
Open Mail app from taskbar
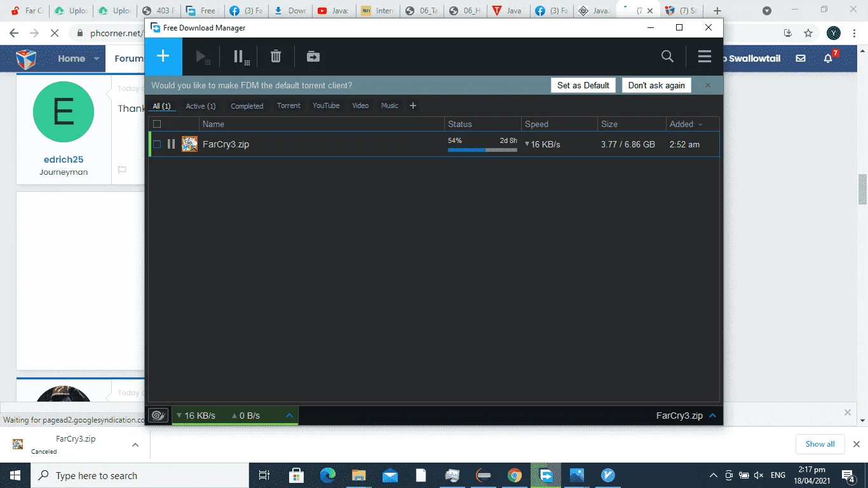coord(390,475)
